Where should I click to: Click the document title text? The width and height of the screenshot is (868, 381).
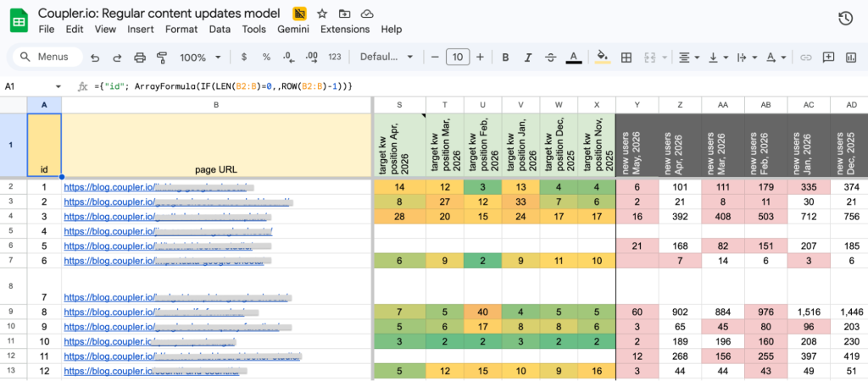pos(160,14)
